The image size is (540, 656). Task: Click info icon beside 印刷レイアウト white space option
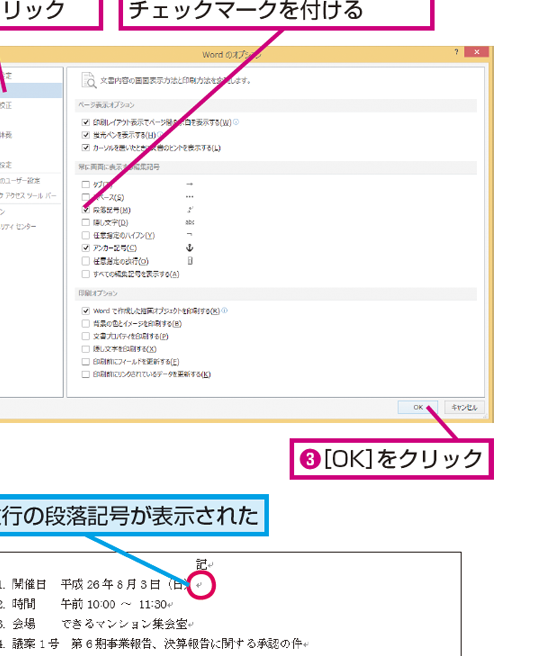click(x=236, y=122)
